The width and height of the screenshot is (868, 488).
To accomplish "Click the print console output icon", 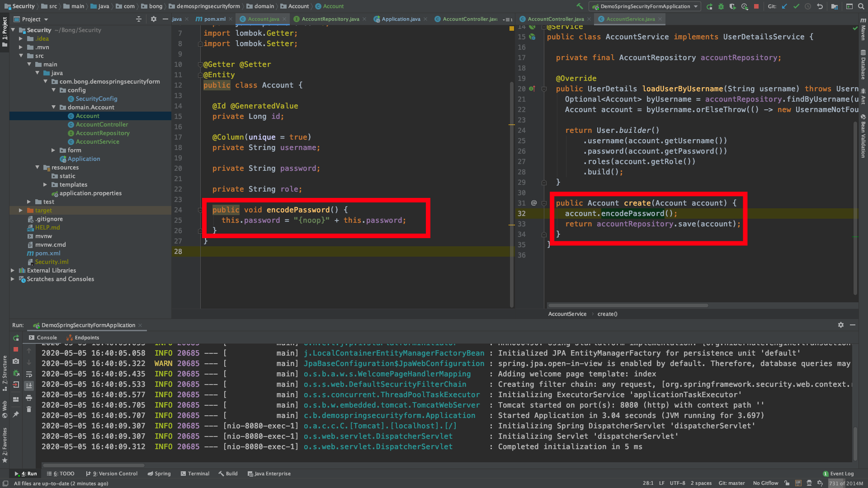I will click(x=29, y=398).
